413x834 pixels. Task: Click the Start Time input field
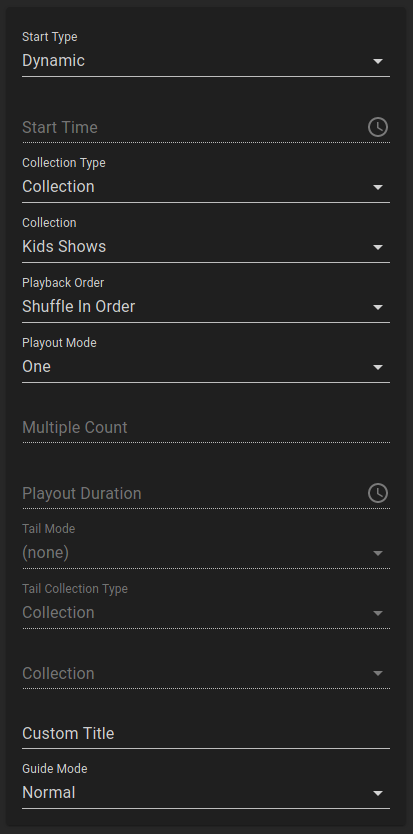coord(194,128)
